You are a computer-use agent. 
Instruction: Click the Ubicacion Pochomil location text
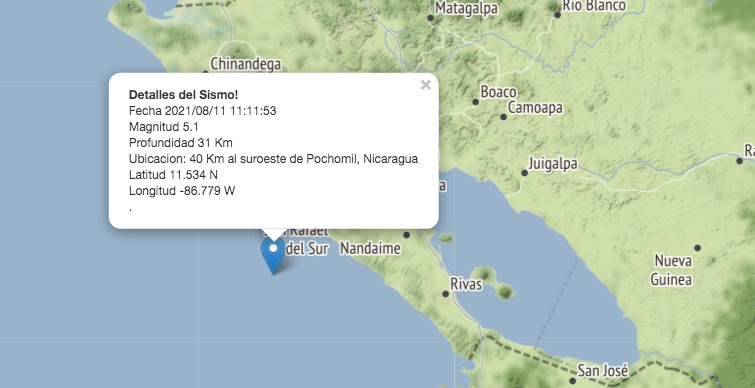(273, 159)
